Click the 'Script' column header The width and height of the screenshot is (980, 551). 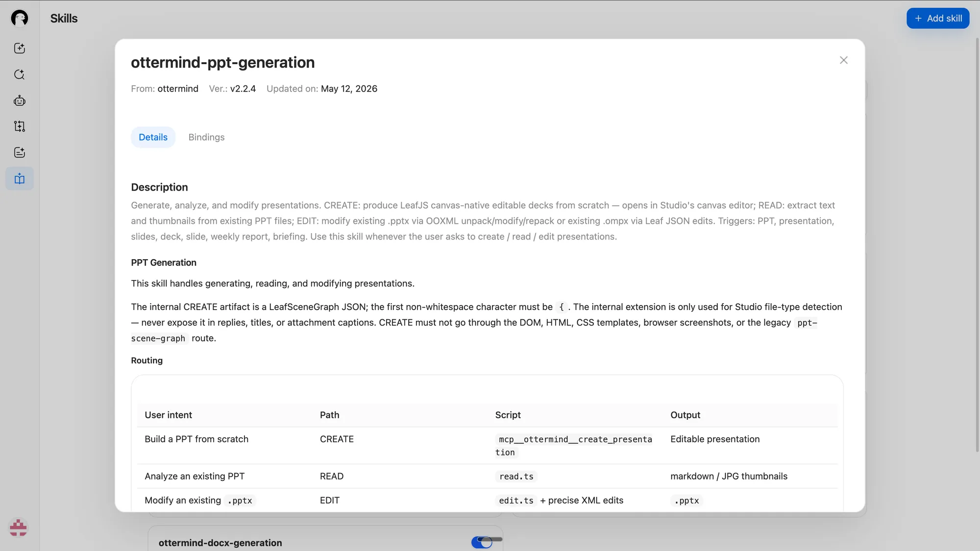[x=508, y=415]
